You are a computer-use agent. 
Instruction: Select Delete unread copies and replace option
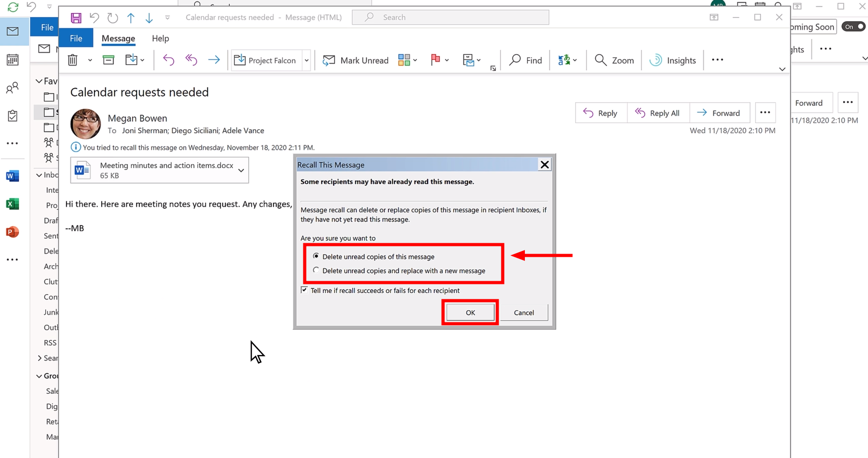point(316,270)
